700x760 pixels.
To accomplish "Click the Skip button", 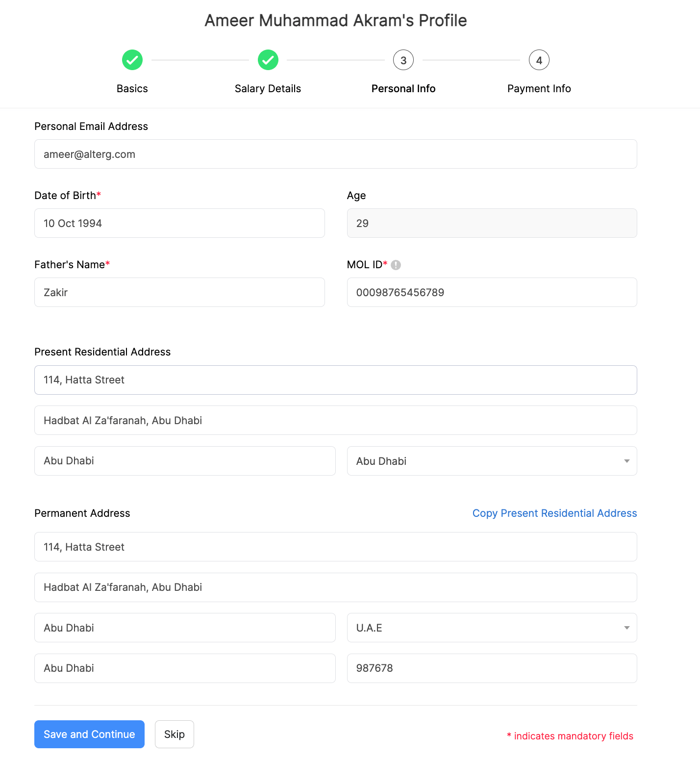I will [x=175, y=734].
